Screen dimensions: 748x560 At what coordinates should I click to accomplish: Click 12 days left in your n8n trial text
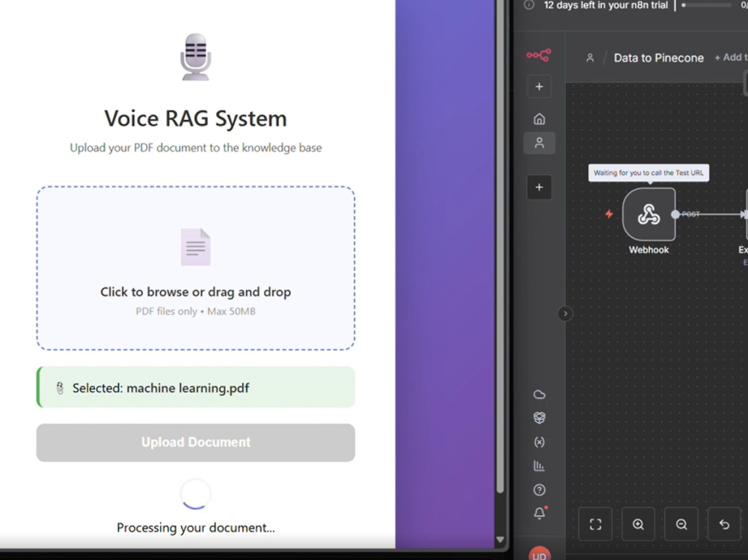(606, 5)
